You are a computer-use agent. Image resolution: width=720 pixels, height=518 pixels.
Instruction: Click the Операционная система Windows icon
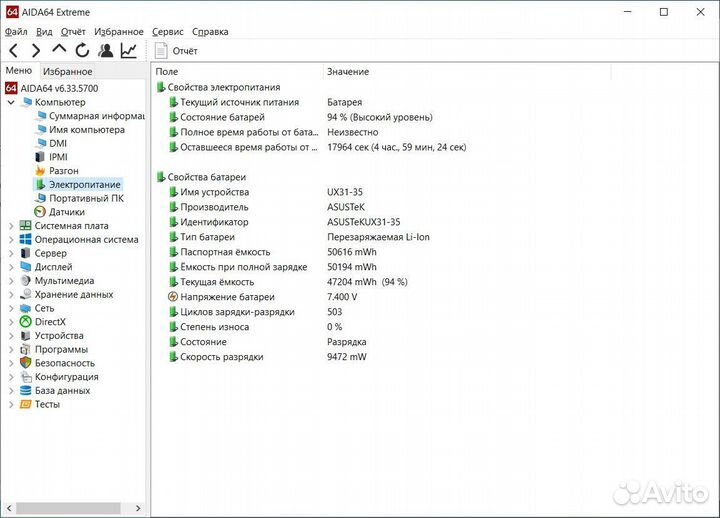click(x=26, y=240)
